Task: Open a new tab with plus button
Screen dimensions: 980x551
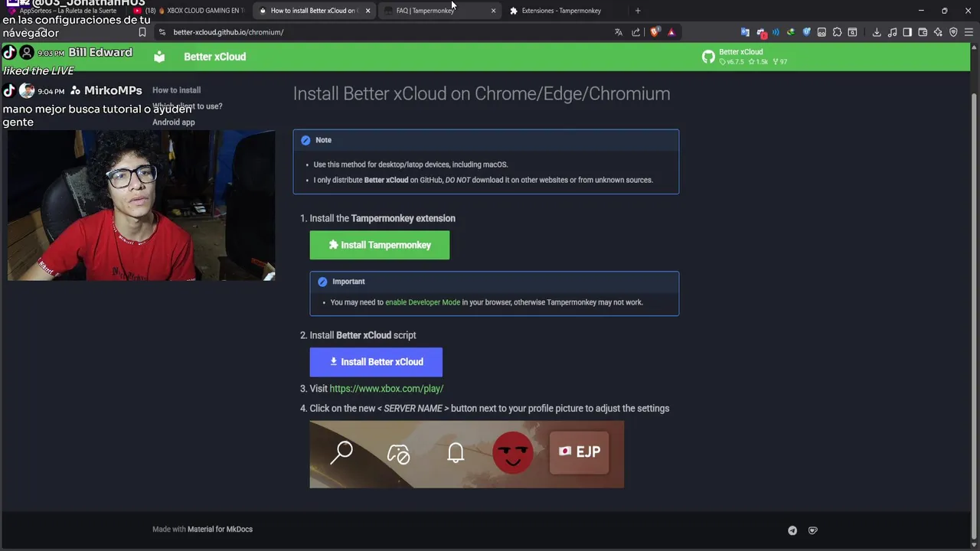Action: (638, 11)
